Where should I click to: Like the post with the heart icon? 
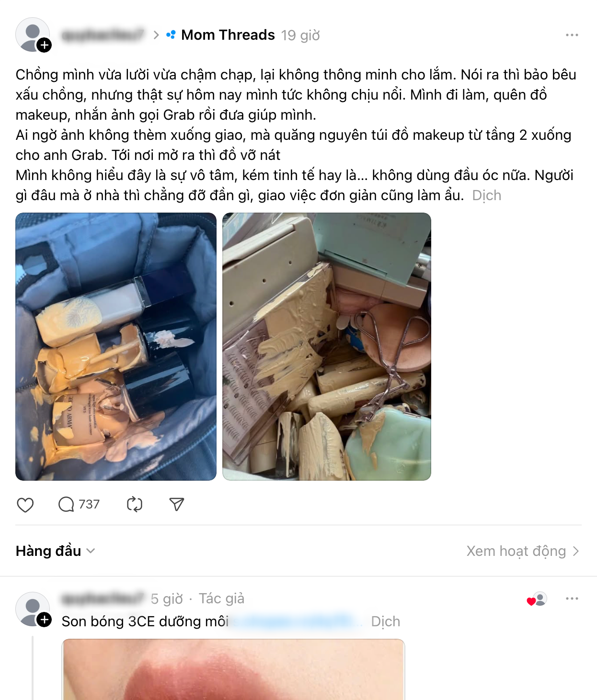[x=25, y=505]
